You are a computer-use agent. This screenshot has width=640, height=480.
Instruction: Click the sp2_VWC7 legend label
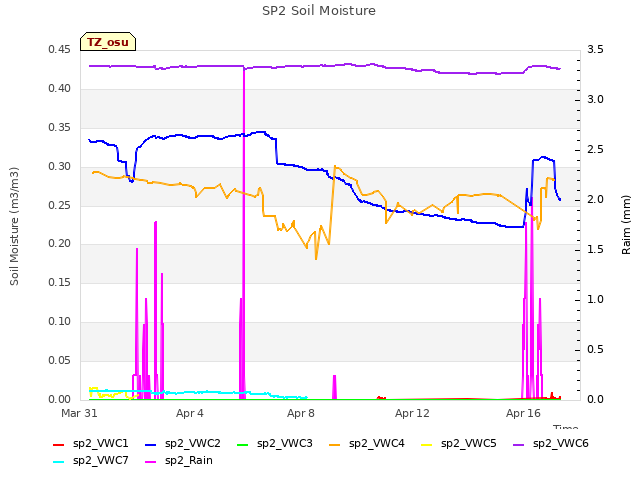tap(101, 461)
